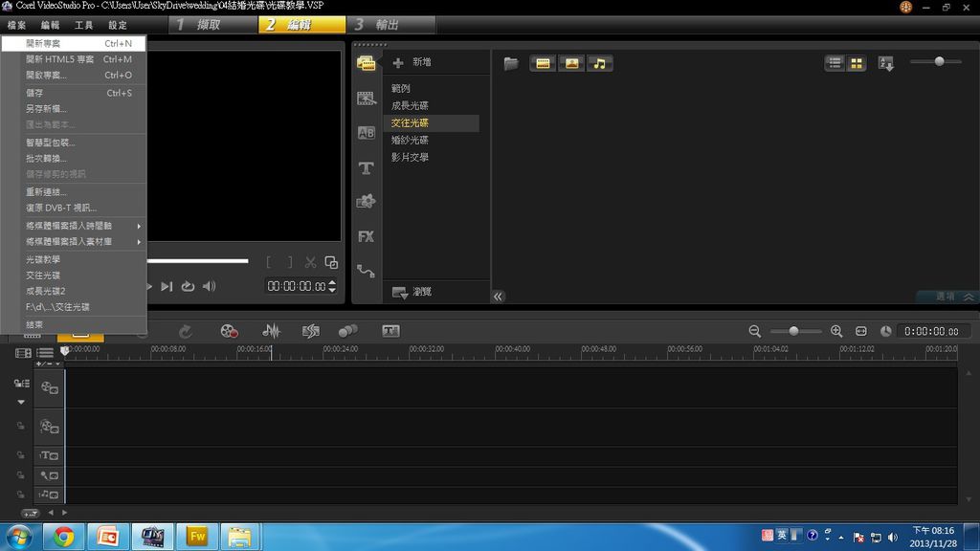The image size is (980, 551).
Task: Select the FX filter library icon
Action: [367, 236]
